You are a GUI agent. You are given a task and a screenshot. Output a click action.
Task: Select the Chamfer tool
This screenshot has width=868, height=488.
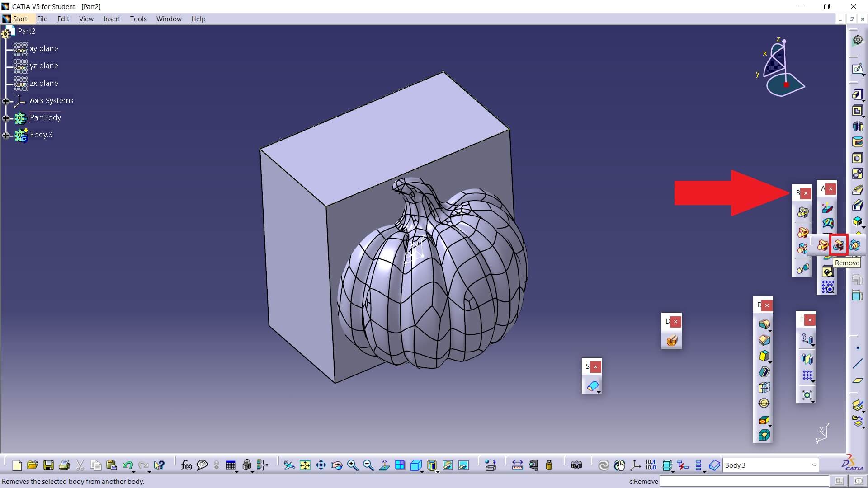(x=764, y=340)
